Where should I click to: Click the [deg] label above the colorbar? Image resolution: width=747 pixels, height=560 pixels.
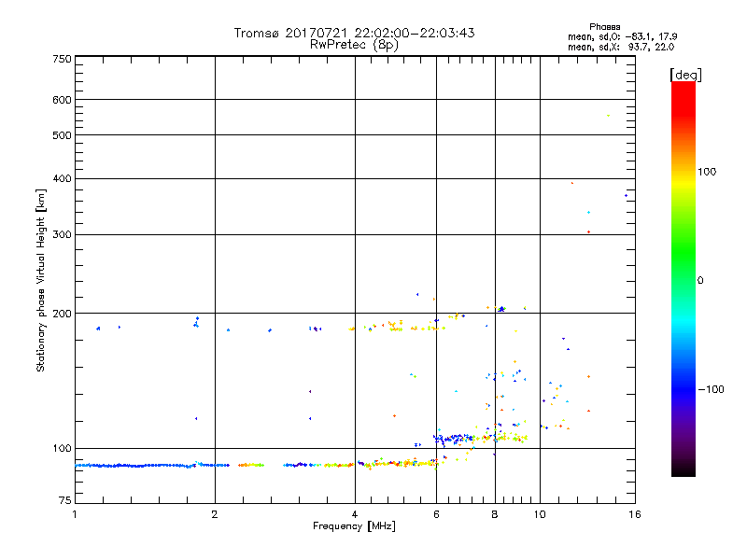(x=685, y=74)
